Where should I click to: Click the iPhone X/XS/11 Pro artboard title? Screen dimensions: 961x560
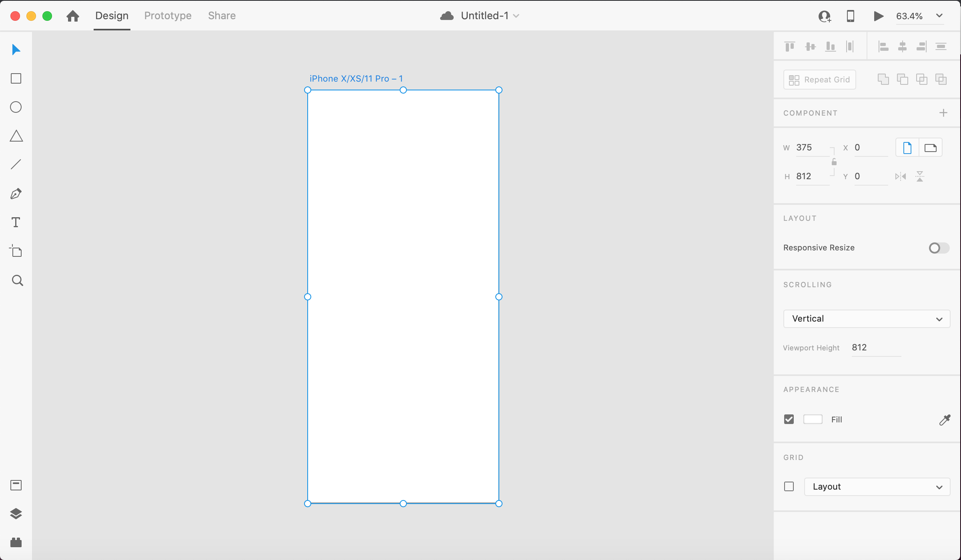(356, 79)
